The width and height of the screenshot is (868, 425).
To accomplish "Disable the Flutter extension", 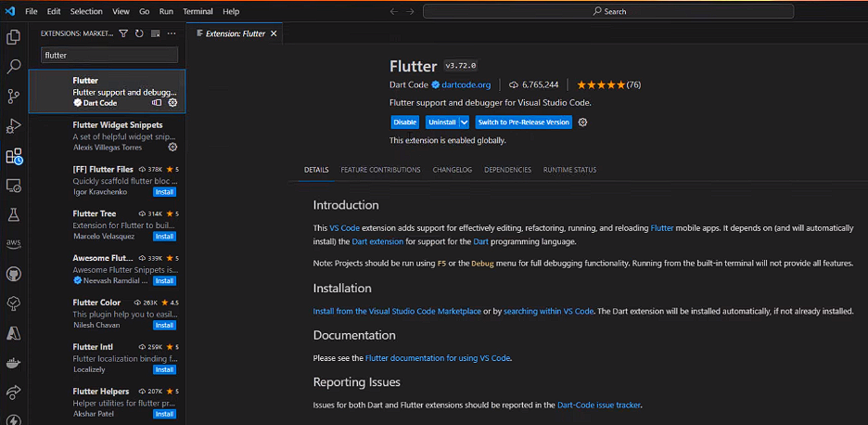I will pyautogui.click(x=404, y=122).
